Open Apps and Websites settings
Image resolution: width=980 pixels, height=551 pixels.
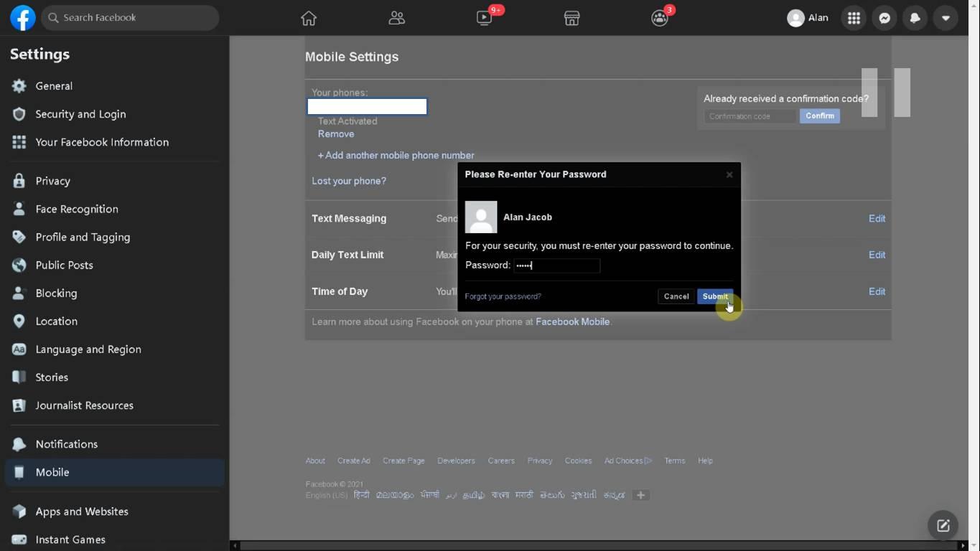115,512
